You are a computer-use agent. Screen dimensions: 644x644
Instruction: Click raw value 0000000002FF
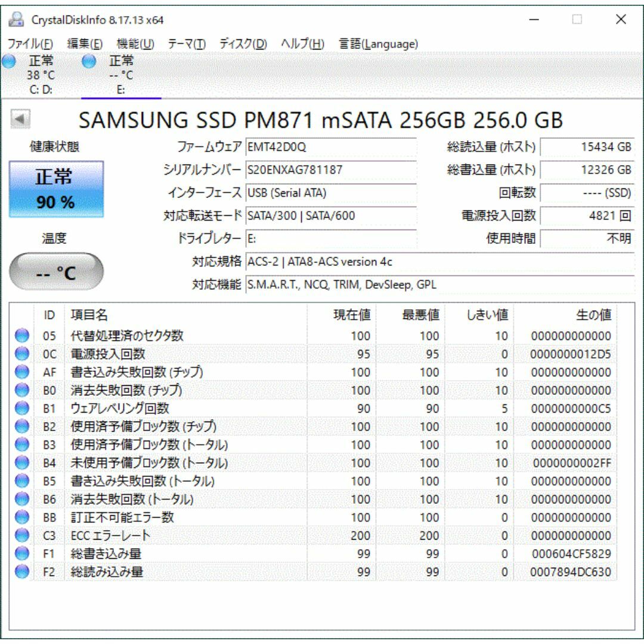(572, 463)
